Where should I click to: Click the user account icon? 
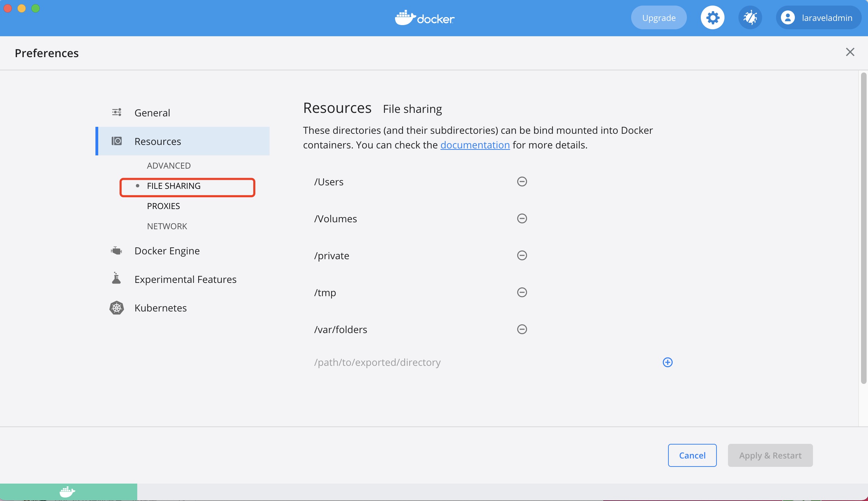click(x=788, y=18)
